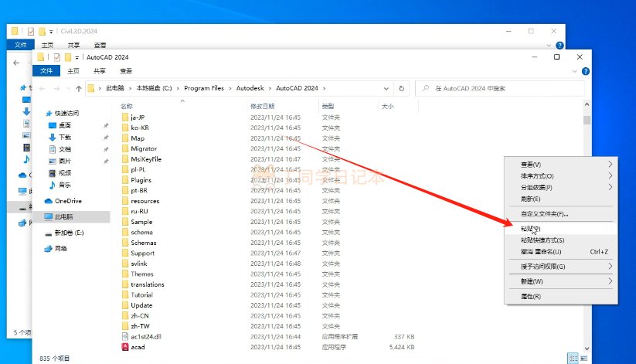Image resolution: width=636 pixels, height=364 pixels.
Task: Click the up-arrow parent folder button
Action: (78, 89)
